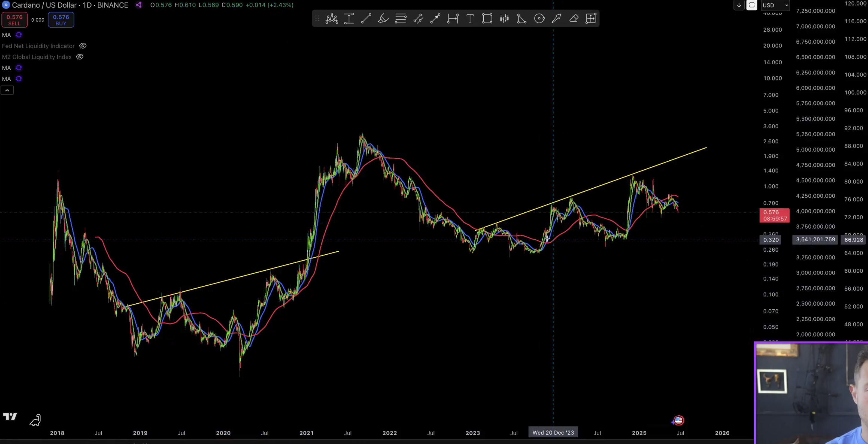Collapse the indicator legend list
The width and height of the screenshot is (868, 444).
click(x=7, y=90)
